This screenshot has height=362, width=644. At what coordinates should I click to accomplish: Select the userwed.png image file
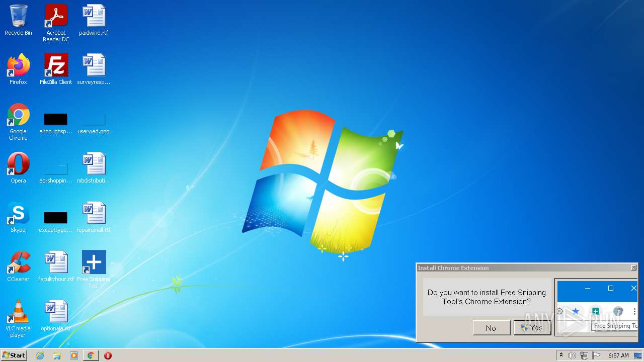tap(94, 124)
